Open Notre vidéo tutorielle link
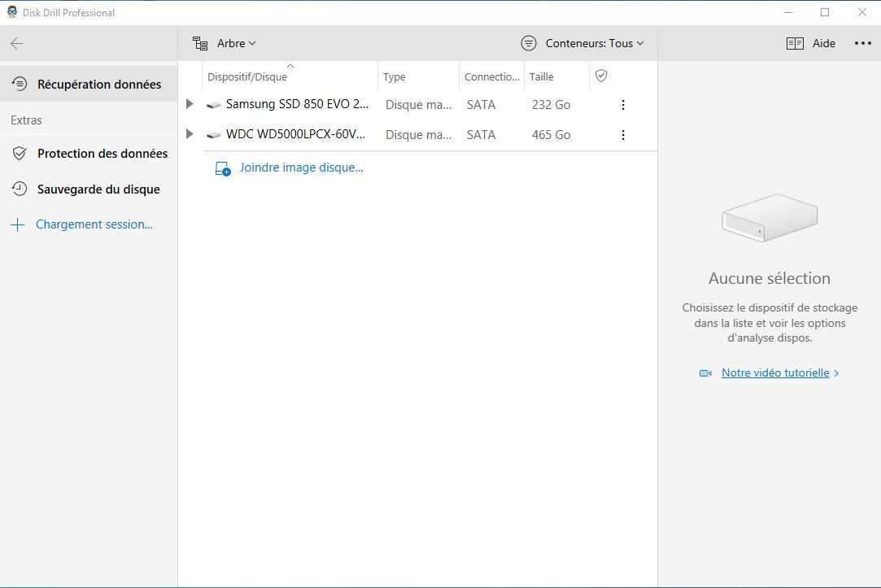881x588 pixels. pyautogui.click(x=775, y=373)
